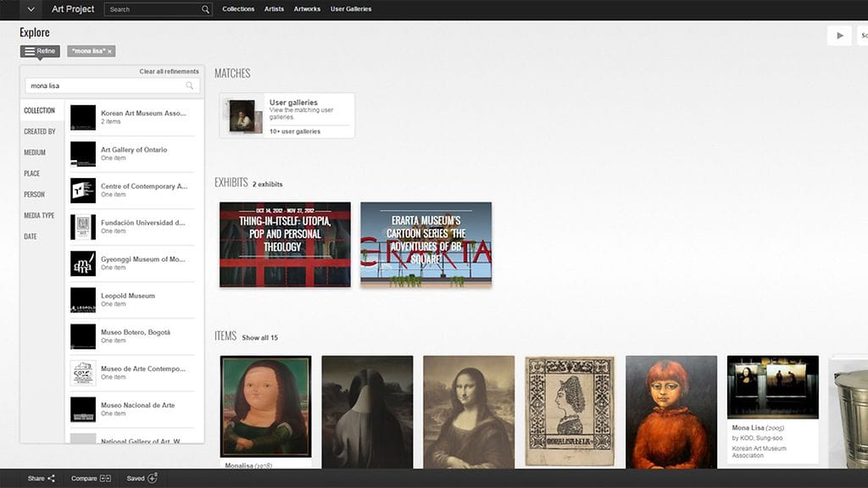The height and width of the screenshot is (488, 868).
Task: Open the Medium filter category
Action: 35,152
